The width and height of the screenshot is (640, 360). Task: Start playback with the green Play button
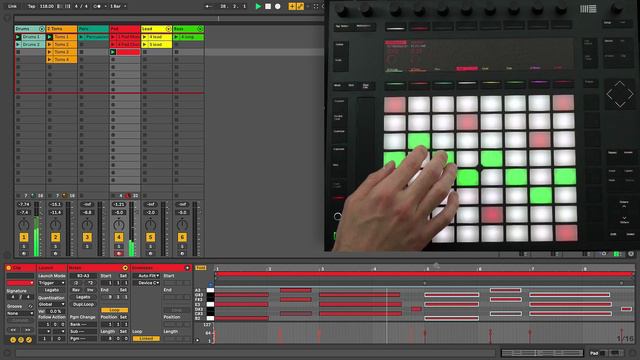(x=258, y=6)
